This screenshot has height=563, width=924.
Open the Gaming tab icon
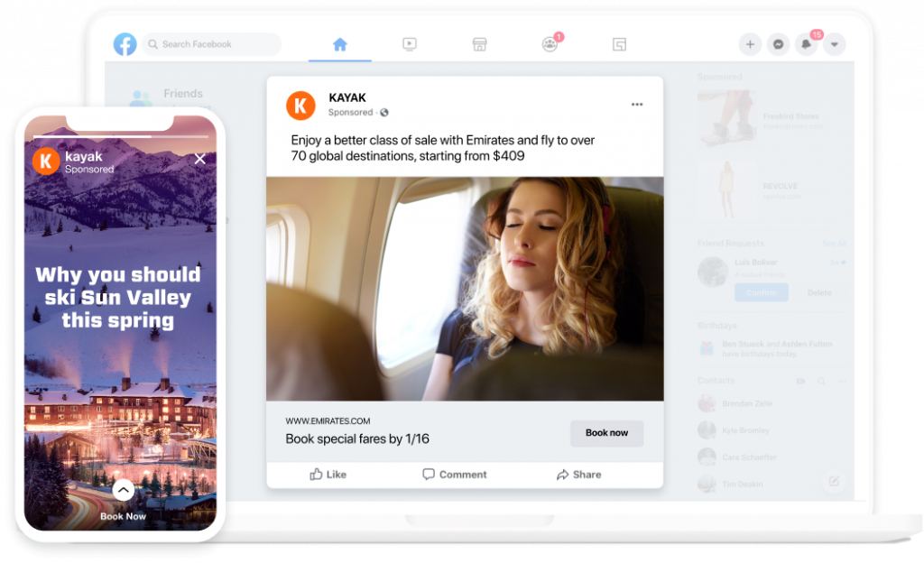(x=619, y=44)
